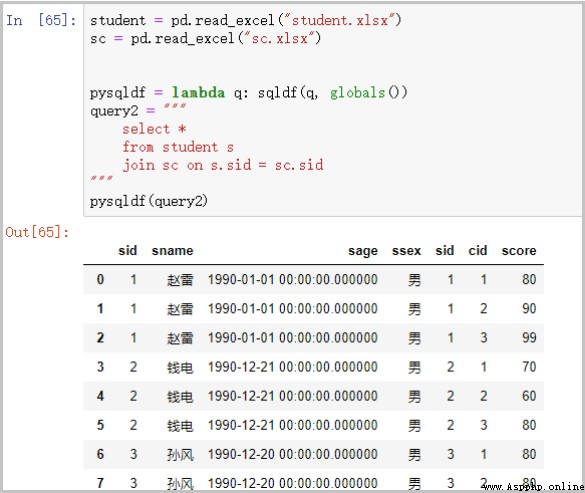The image size is (585, 493).
Task: Click the name 孙风 in row 6
Action: click(x=180, y=455)
